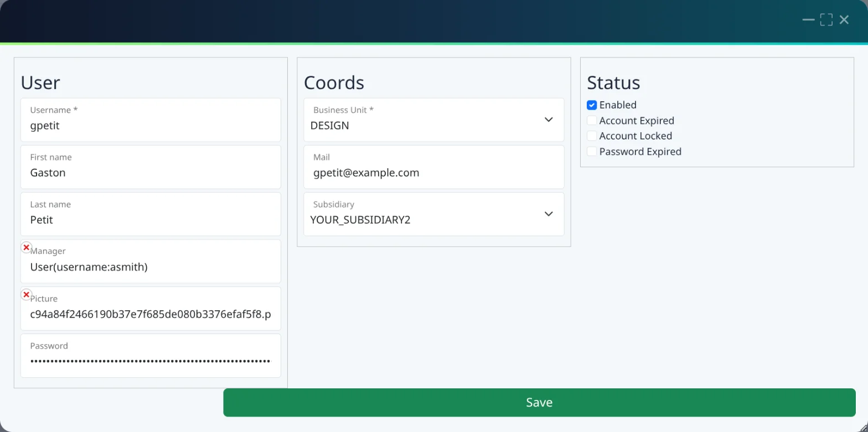Click the Status section heading
The width and height of the screenshot is (868, 432).
click(x=613, y=82)
